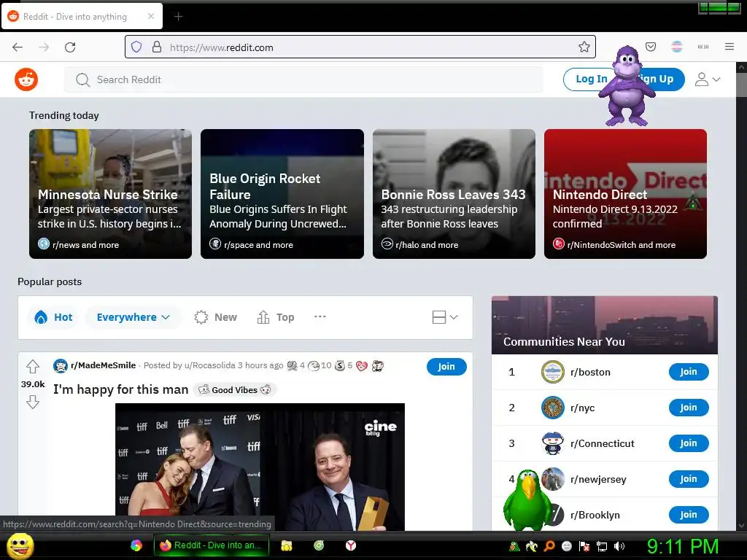The width and height of the screenshot is (747, 560).
Task: Open the round green app icon in the taskbar
Action: pos(319,545)
